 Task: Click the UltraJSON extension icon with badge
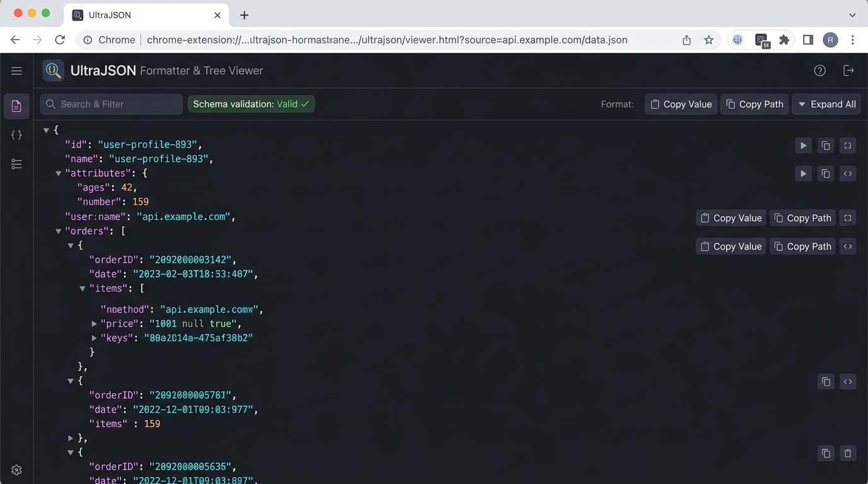click(762, 40)
